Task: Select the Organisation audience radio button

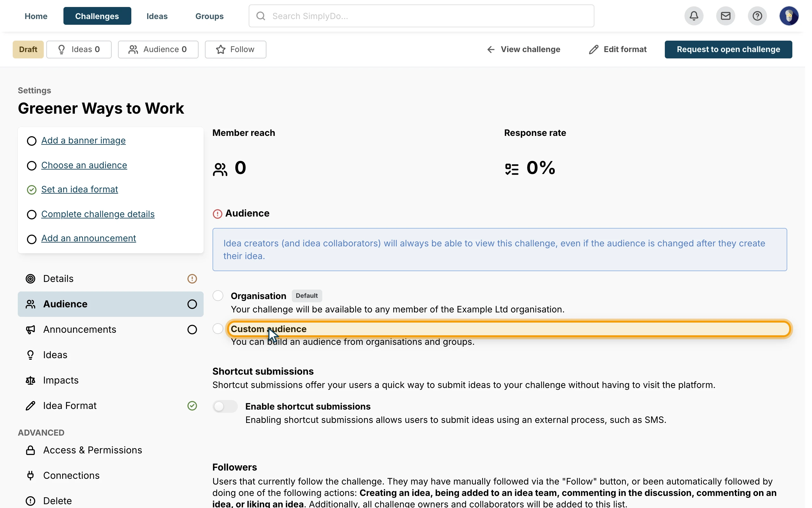Action: click(x=218, y=296)
